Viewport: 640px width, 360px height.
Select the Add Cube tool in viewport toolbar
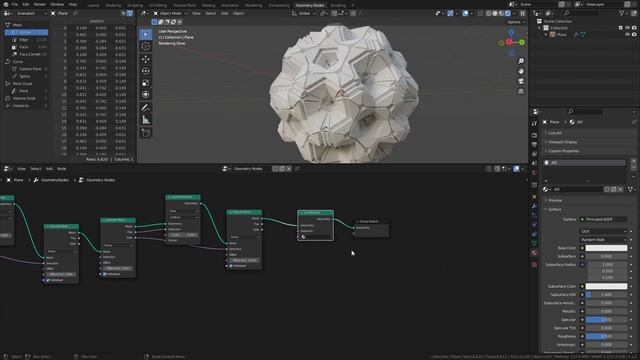145,133
